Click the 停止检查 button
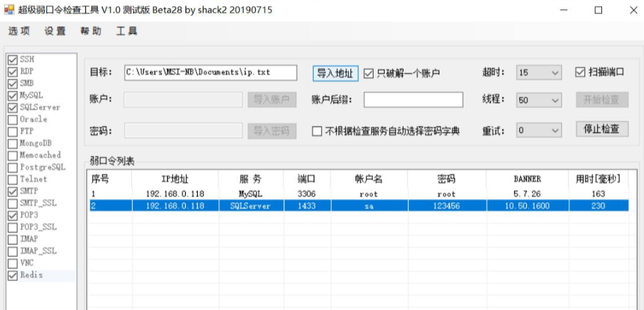644x310 pixels. pyautogui.click(x=602, y=129)
